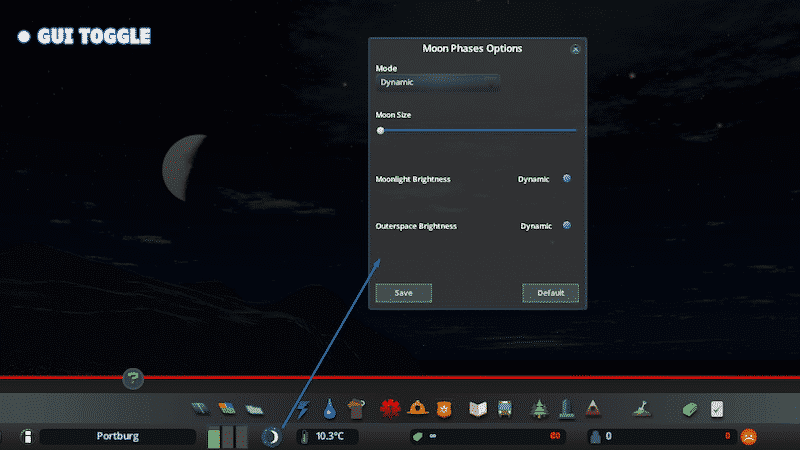800x450 pixels.
Task: Open the Mode dropdown set to Dynamic
Action: coord(438,82)
